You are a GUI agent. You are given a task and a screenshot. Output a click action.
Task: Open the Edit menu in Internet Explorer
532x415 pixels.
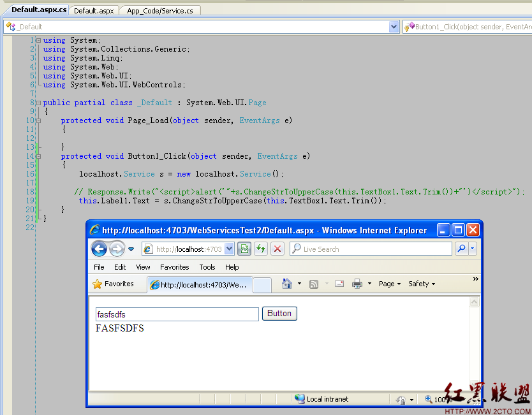(x=120, y=267)
